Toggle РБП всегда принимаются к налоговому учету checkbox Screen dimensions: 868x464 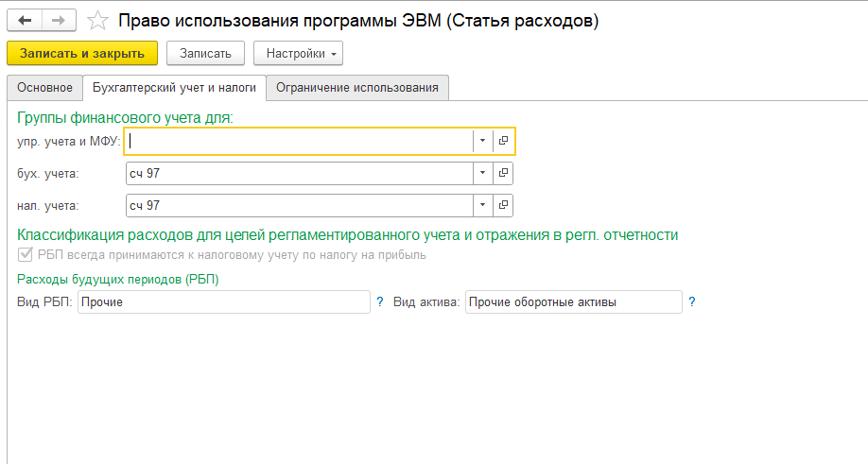click(x=25, y=254)
